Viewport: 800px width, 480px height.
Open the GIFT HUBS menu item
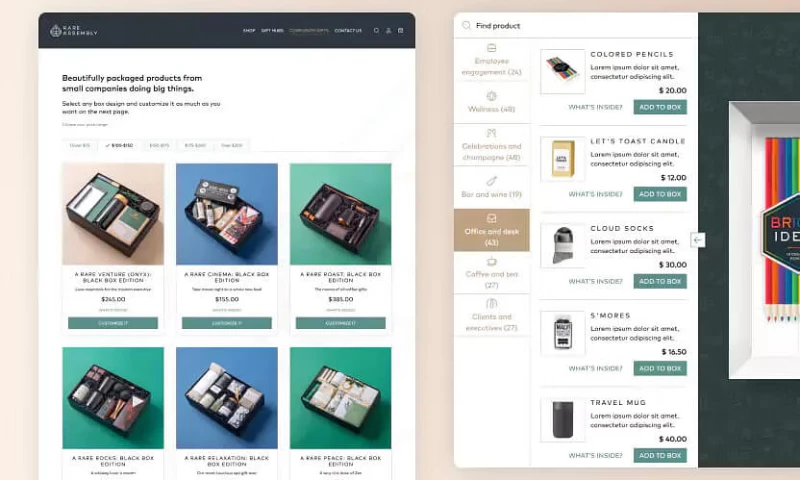pyautogui.click(x=272, y=31)
